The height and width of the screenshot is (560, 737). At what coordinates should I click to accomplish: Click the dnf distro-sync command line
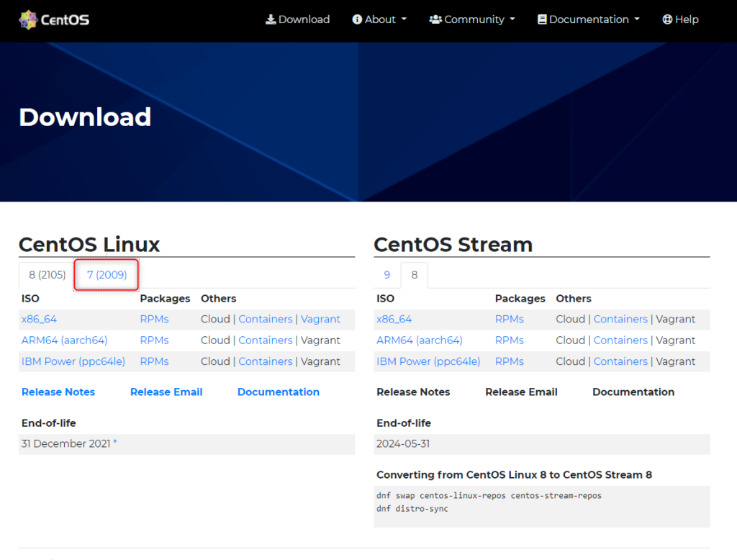412,509
